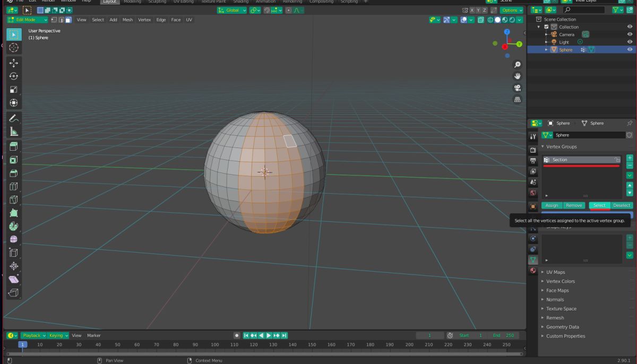
Task: Activate the Smooth vertices tool
Action: click(x=14, y=239)
